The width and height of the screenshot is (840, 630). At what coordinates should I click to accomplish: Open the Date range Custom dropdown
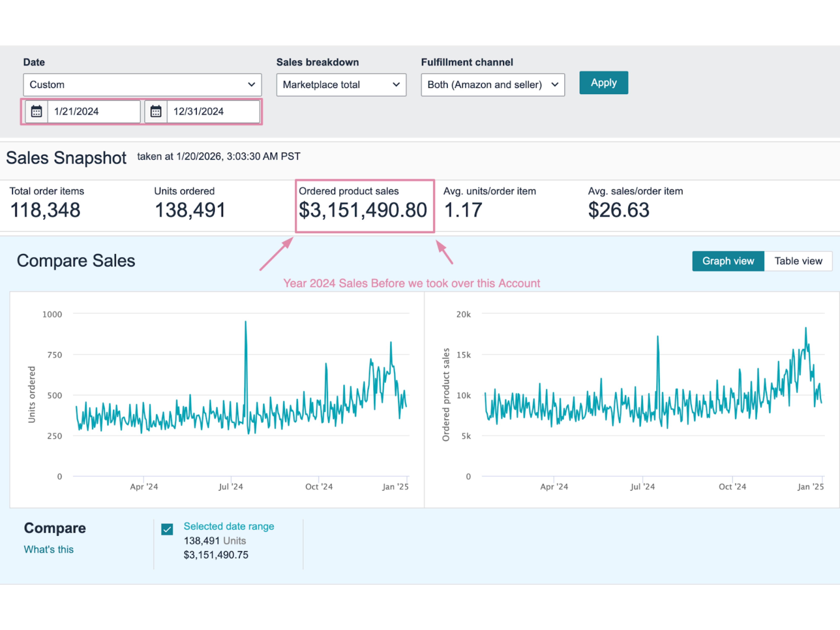tap(142, 85)
